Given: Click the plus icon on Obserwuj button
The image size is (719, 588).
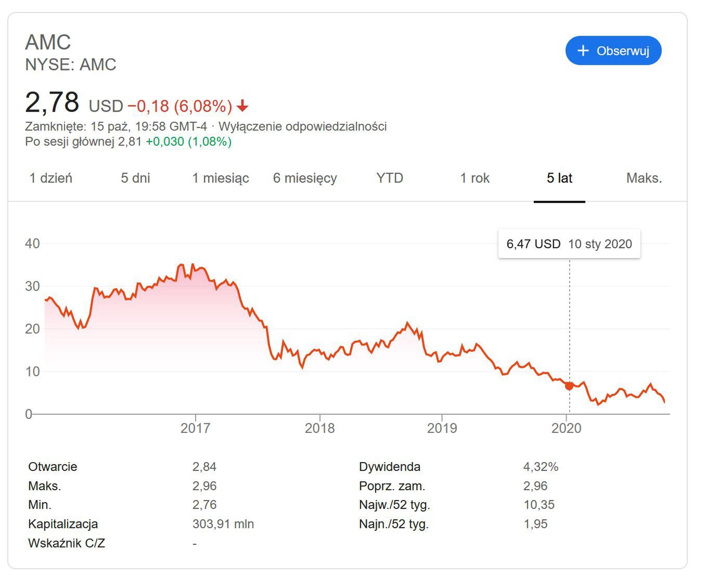Looking at the screenshot, I should click(583, 50).
